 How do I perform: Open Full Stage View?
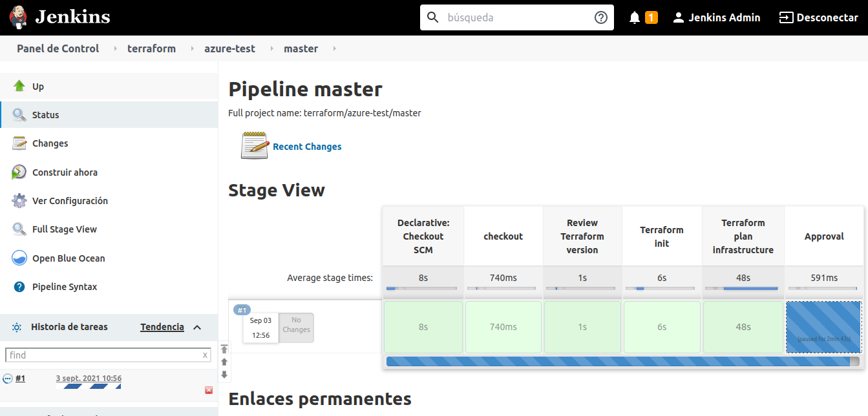point(64,229)
